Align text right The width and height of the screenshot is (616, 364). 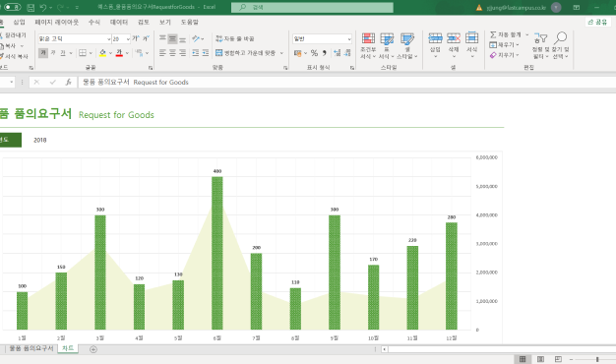[x=182, y=52]
